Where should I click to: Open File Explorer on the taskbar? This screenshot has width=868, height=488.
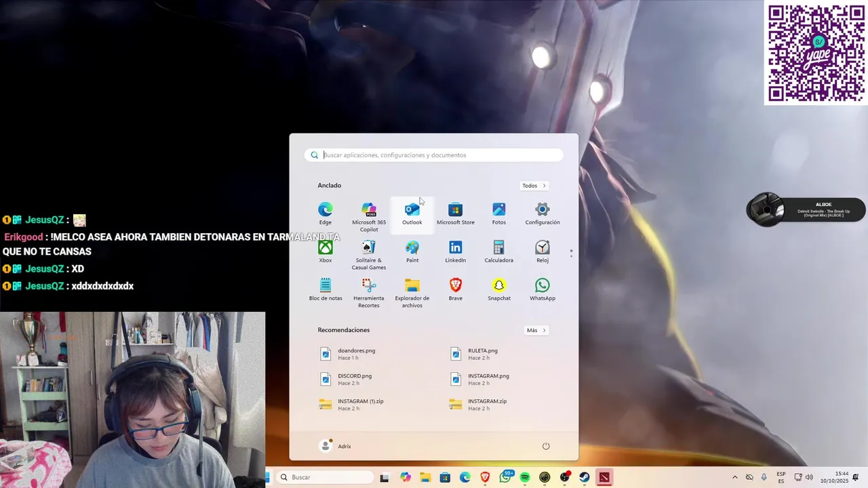click(425, 477)
